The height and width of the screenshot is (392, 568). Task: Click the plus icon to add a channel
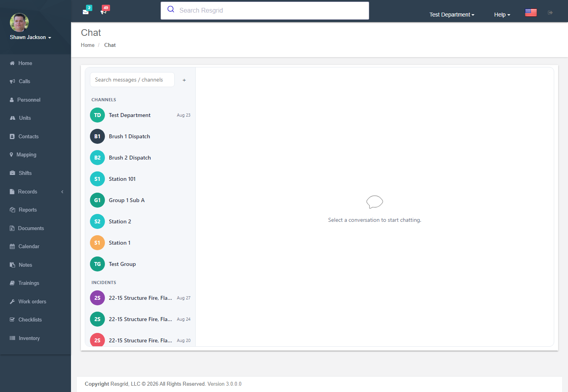pyautogui.click(x=184, y=80)
